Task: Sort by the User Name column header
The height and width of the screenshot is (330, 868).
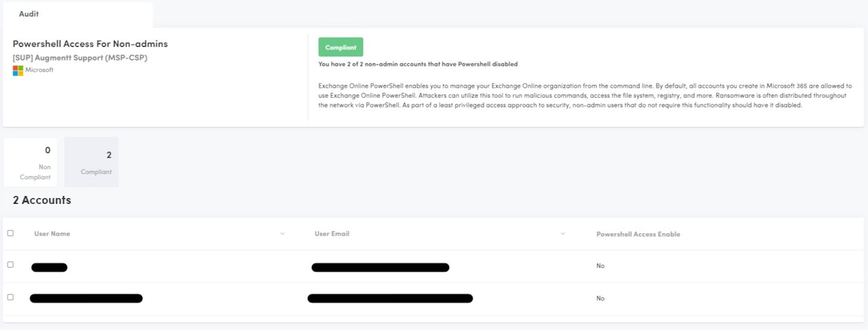Action: point(52,234)
